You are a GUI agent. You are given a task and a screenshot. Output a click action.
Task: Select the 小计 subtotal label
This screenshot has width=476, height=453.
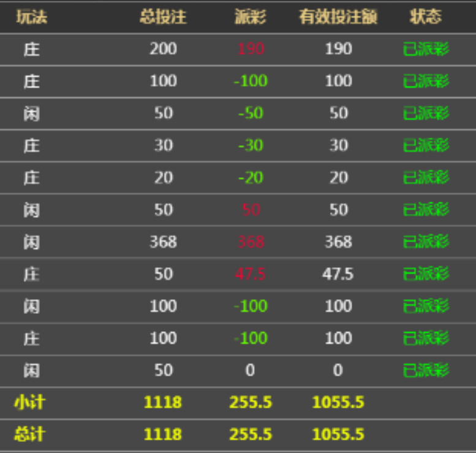[x=30, y=402]
